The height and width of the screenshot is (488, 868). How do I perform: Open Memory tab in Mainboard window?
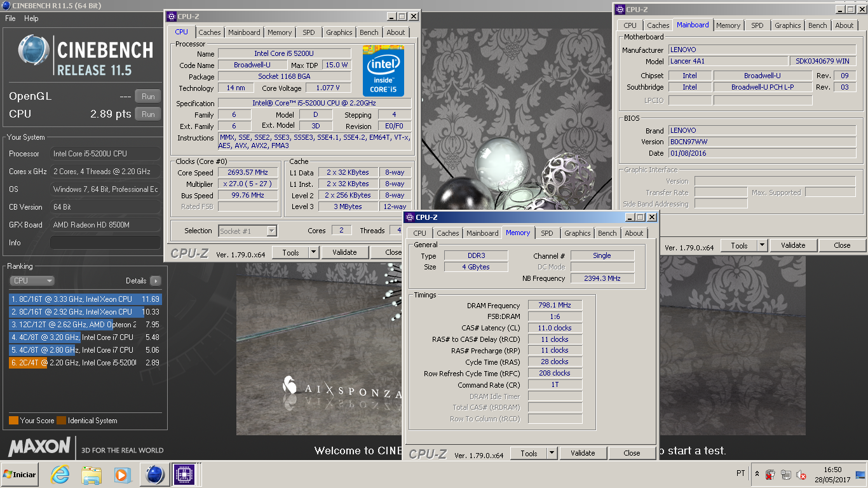[728, 25]
